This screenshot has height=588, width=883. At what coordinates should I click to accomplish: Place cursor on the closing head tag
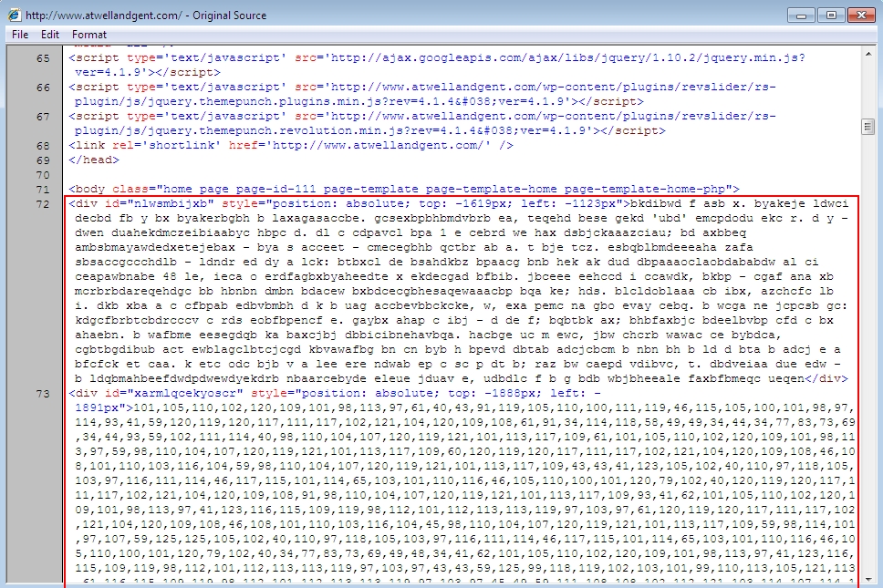92,160
